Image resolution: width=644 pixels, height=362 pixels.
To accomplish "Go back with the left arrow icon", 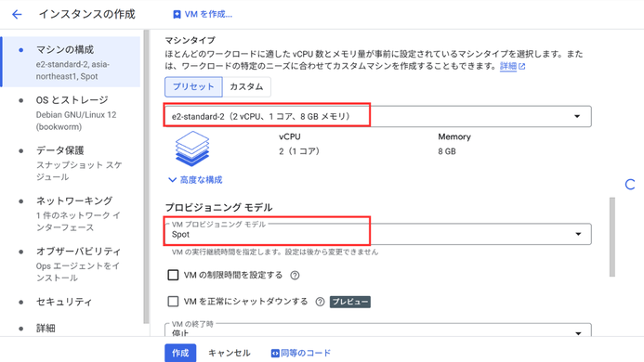I will point(17,15).
